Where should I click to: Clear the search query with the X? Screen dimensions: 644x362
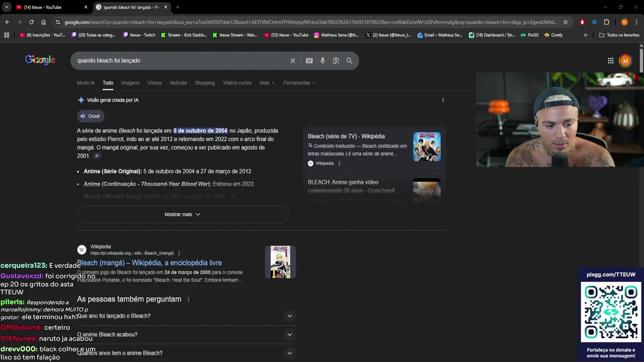pos(293,60)
